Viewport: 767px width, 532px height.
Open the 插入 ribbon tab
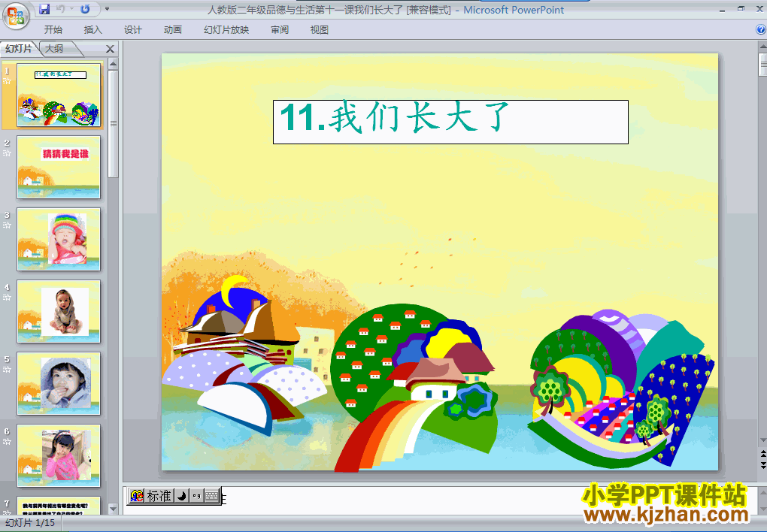pos(92,30)
